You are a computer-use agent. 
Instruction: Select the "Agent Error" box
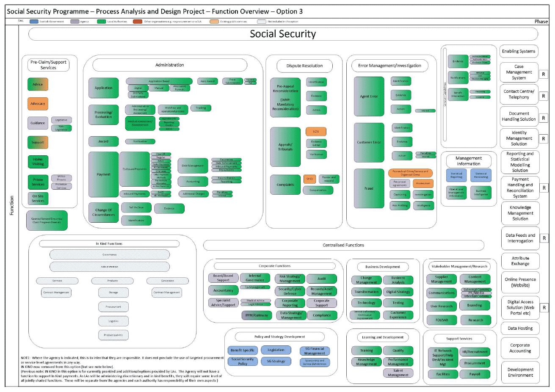pyautogui.click(x=369, y=97)
